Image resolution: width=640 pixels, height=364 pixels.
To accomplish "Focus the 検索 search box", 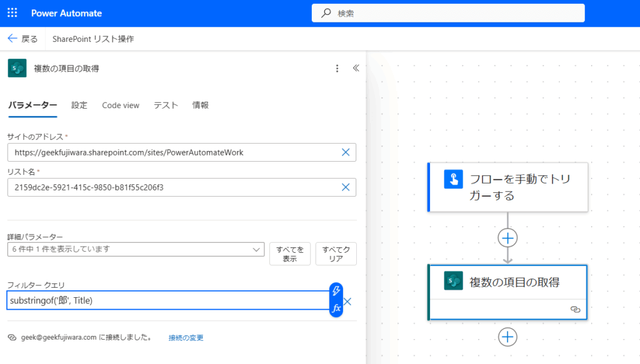I will (x=448, y=13).
